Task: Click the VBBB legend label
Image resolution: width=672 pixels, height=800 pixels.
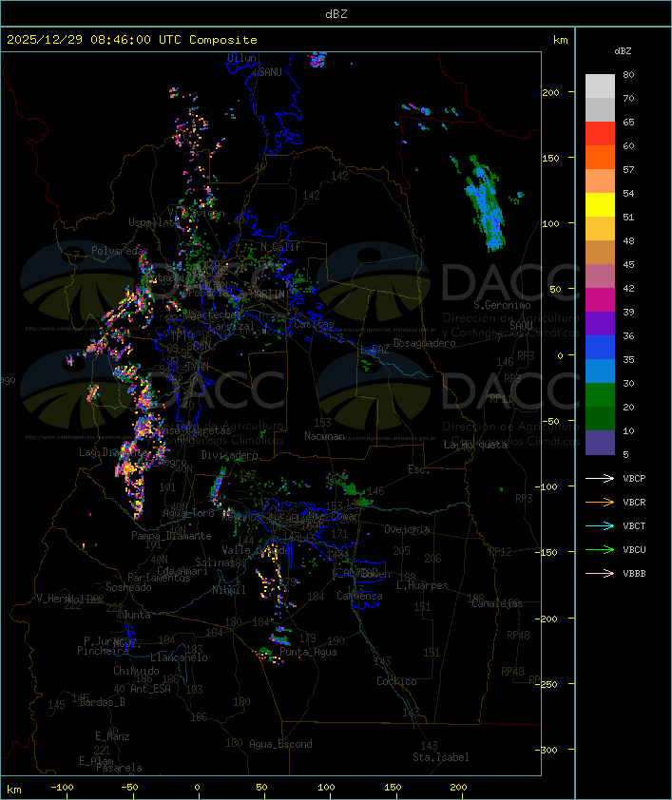Action: [x=634, y=574]
